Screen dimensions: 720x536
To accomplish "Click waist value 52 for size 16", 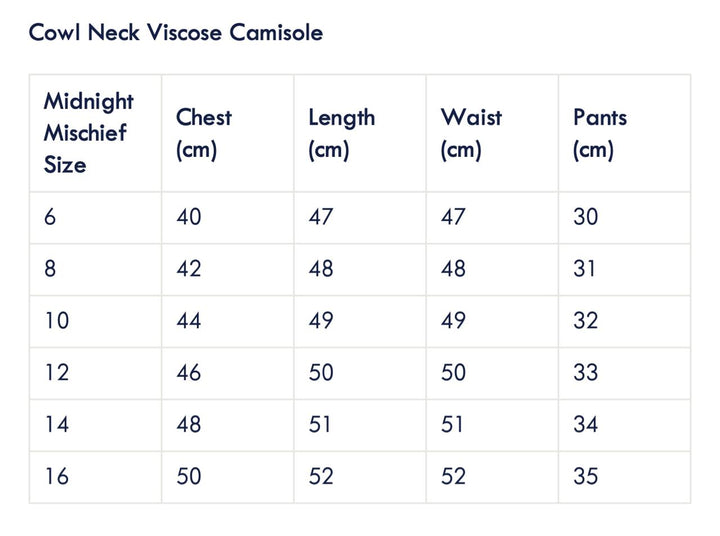I will (453, 477).
